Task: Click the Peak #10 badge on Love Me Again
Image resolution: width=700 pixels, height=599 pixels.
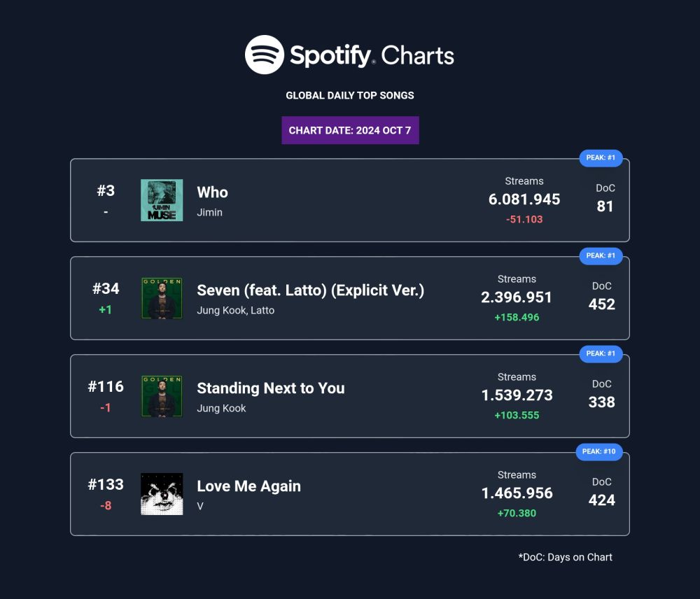Action: pos(598,452)
